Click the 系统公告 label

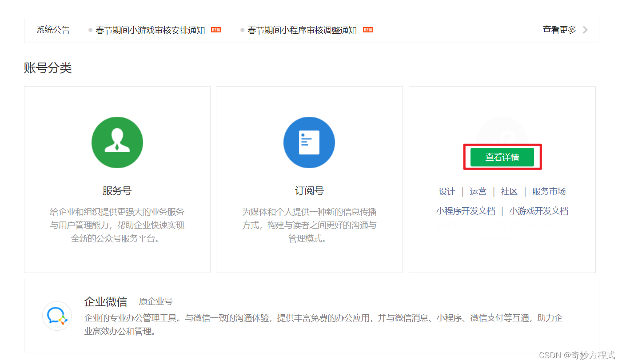click(53, 30)
